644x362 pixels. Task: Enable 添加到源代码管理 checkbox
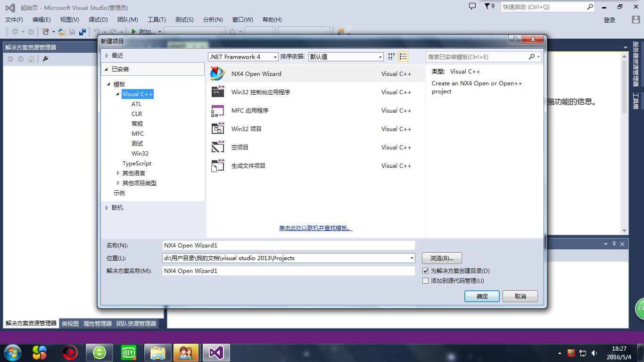tap(426, 281)
